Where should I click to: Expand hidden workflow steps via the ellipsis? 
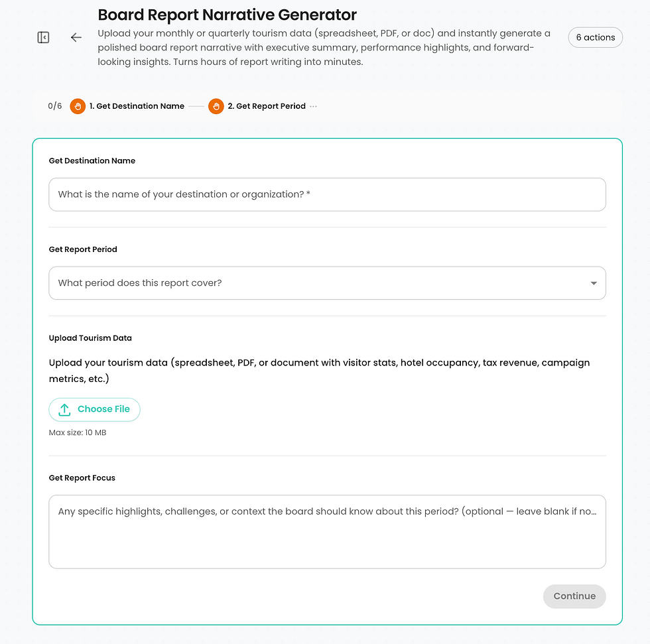click(x=314, y=106)
